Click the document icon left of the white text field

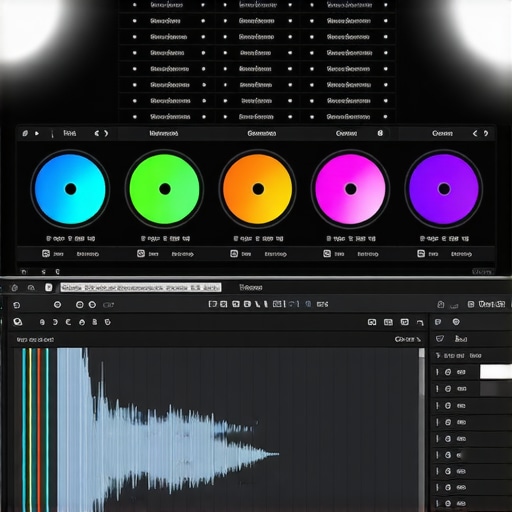[x=49, y=287]
